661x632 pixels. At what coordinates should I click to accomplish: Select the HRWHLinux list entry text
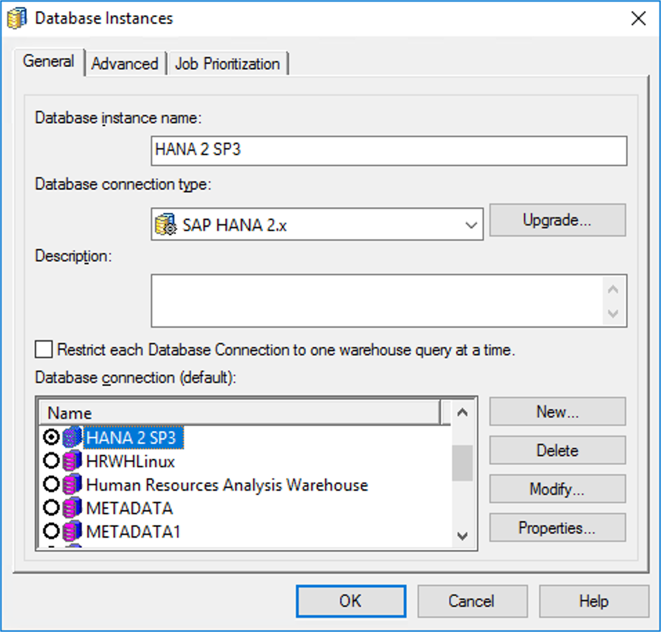click(130, 461)
